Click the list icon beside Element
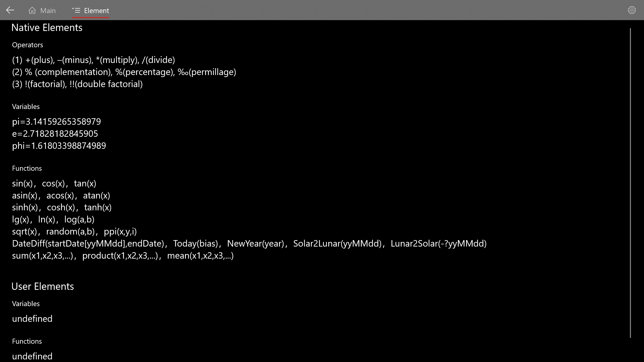The width and height of the screenshot is (644, 362). coord(76,10)
